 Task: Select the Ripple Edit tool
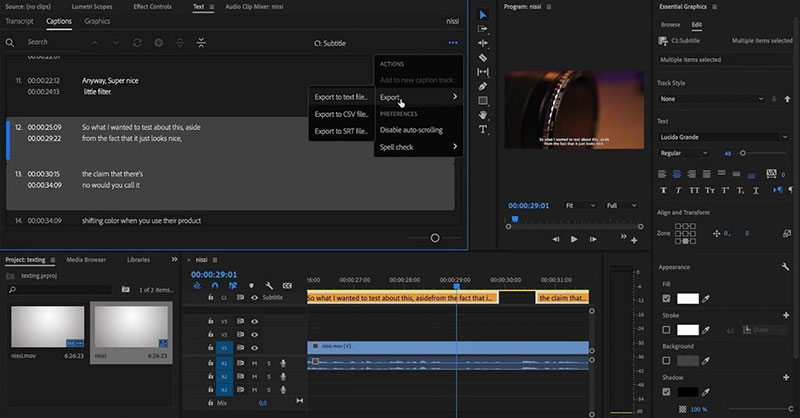coord(483,43)
